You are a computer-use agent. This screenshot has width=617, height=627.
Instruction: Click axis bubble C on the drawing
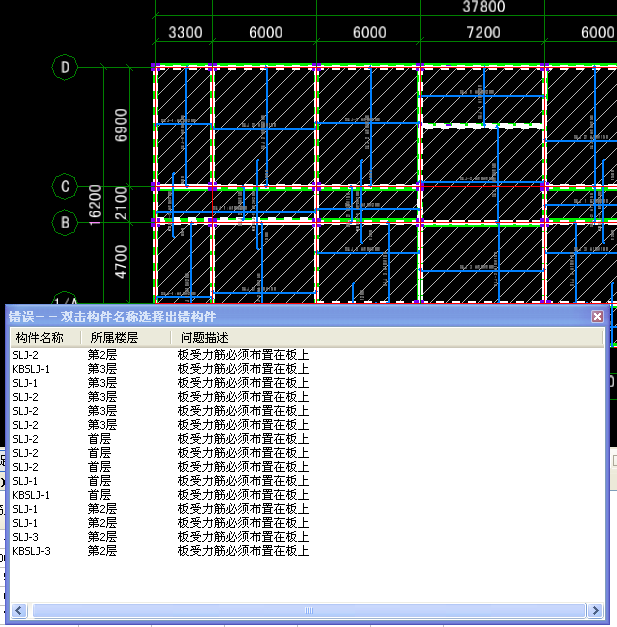[x=65, y=186]
